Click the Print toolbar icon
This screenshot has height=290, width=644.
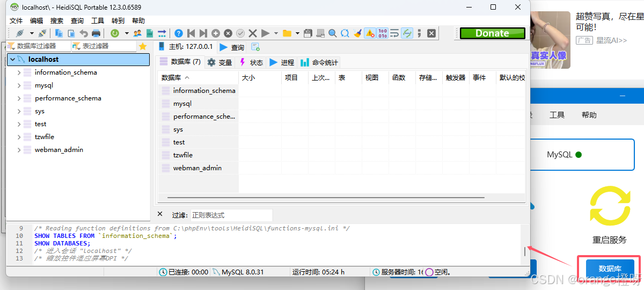96,33
